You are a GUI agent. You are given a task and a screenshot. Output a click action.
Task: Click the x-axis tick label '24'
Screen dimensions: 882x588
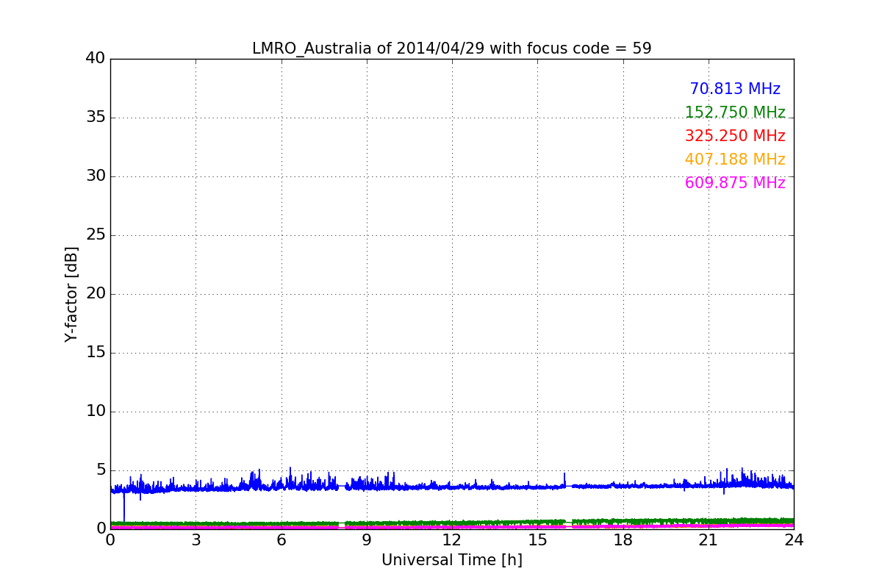click(x=794, y=540)
